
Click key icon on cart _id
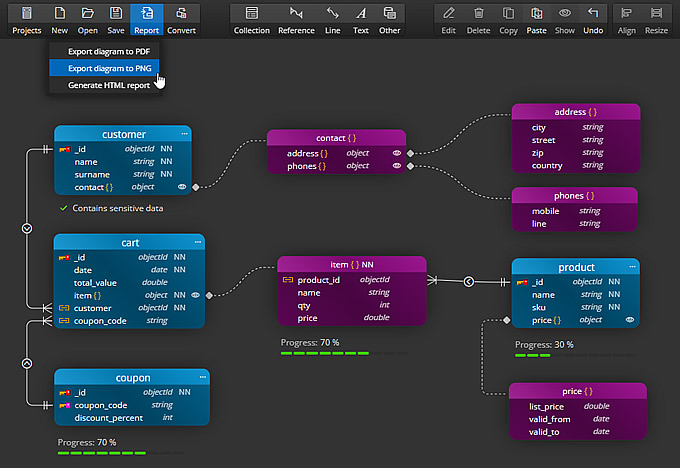click(x=64, y=258)
